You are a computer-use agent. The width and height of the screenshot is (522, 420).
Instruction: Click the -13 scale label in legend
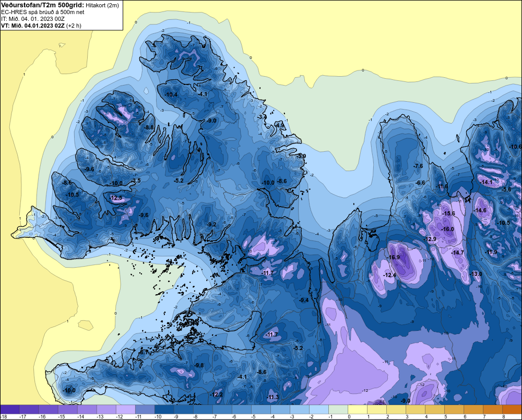pyautogui.click(x=100, y=417)
